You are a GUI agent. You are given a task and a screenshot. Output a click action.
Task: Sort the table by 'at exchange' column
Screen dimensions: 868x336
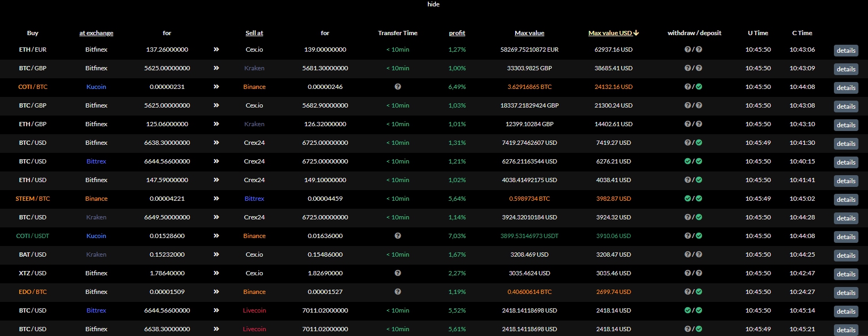click(96, 33)
